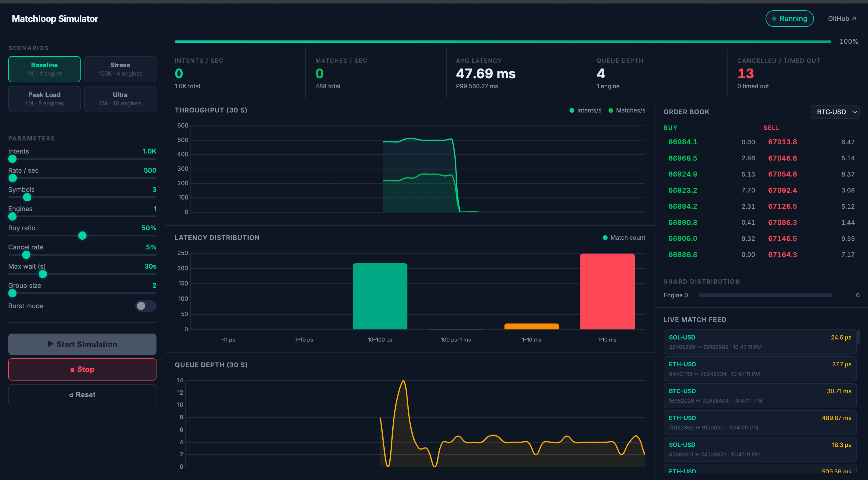Click the ETH-USD 489.87 ms match entry

click(760, 422)
